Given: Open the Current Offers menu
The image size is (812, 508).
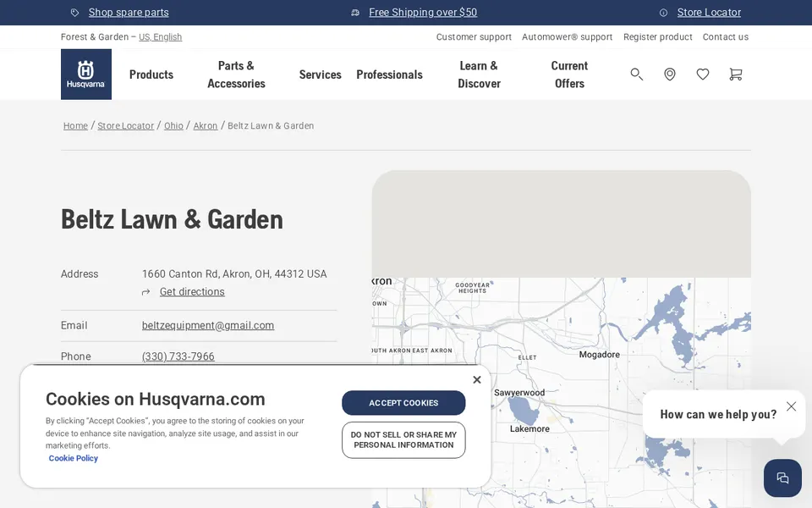Looking at the screenshot, I should click(x=569, y=75).
